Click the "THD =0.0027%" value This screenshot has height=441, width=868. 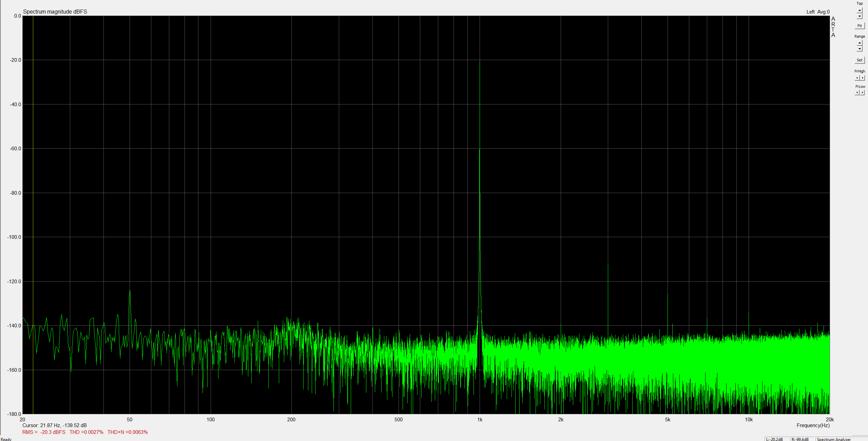click(86, 432)
